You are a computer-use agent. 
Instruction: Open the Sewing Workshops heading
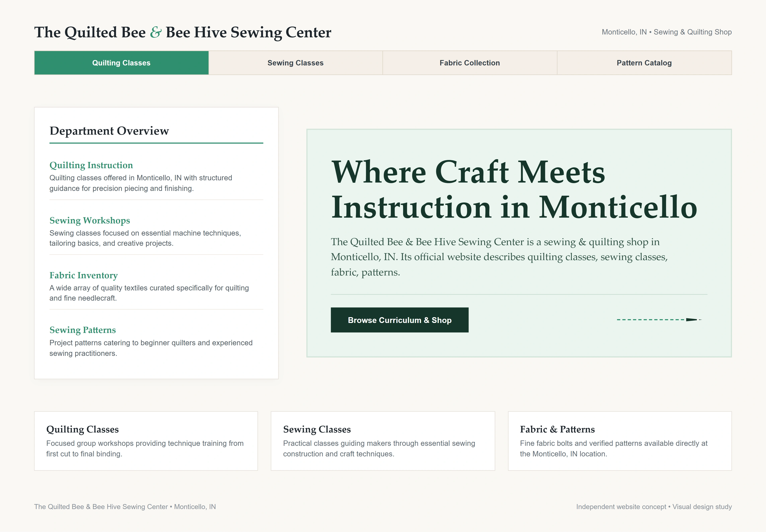[x=90, y=220]
